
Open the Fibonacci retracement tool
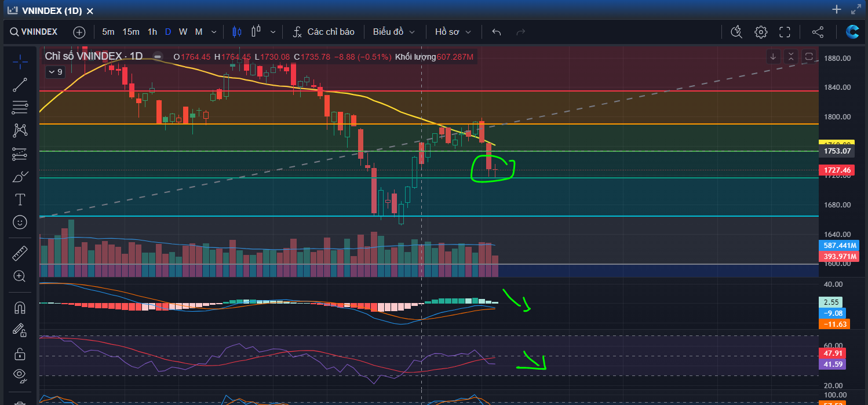pyautogui.click(x=20, y=107)
